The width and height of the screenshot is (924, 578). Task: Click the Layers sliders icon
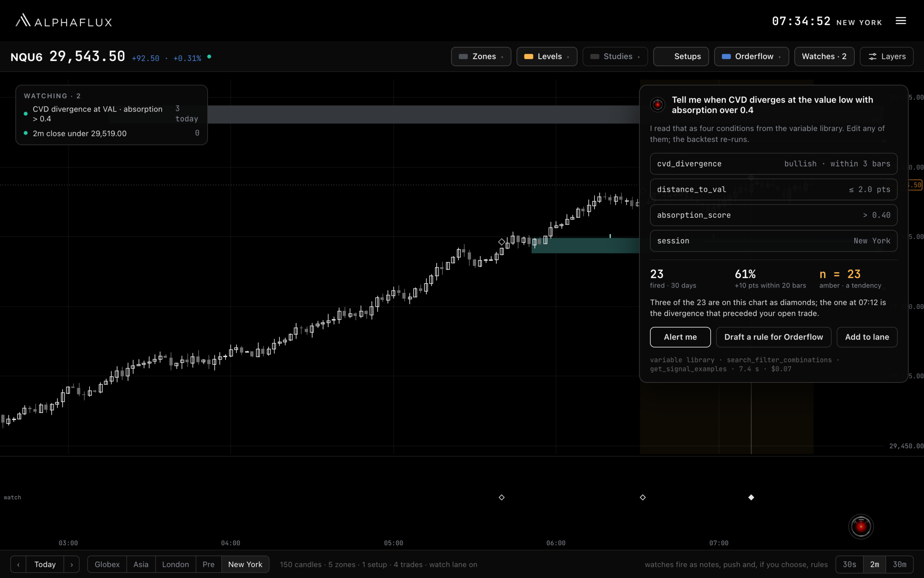point(872,57)
